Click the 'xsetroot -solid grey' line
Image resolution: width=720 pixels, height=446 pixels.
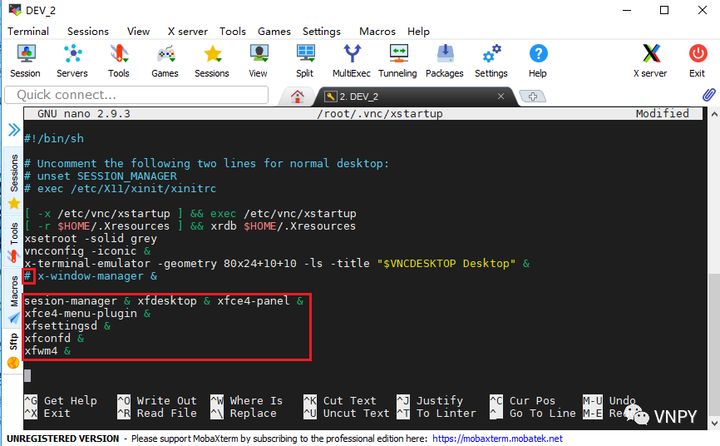point(90,238)
